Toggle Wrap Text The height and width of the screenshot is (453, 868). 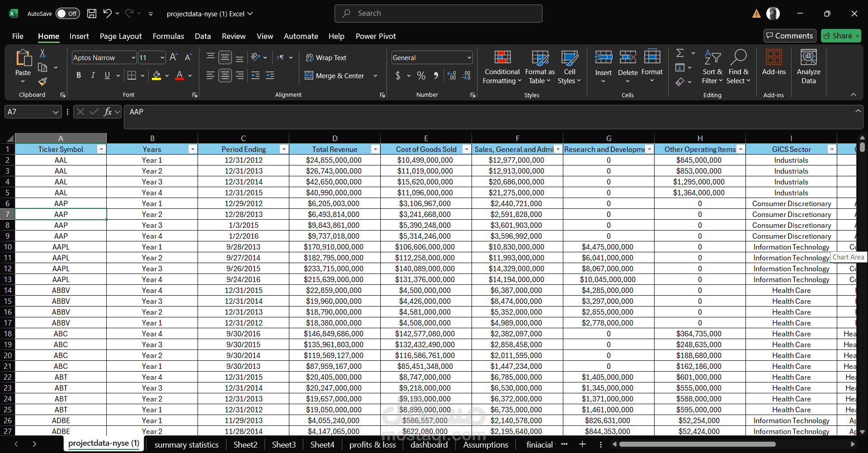click(x=326, y=57)
